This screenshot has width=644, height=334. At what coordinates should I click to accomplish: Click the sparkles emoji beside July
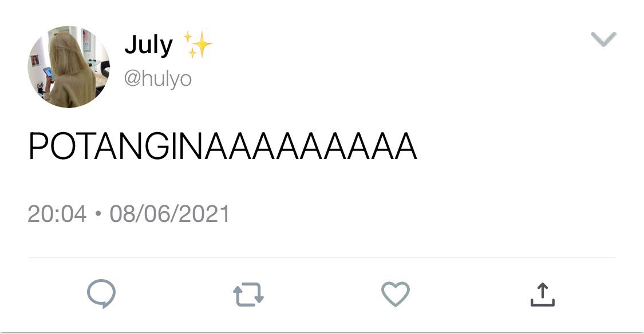pyautogui.click(x=197, y=44)
